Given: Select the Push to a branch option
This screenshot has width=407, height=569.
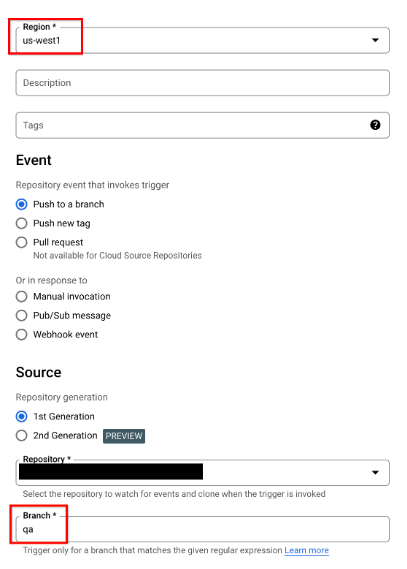Looking at the screenshot, I should pos(21,204).
